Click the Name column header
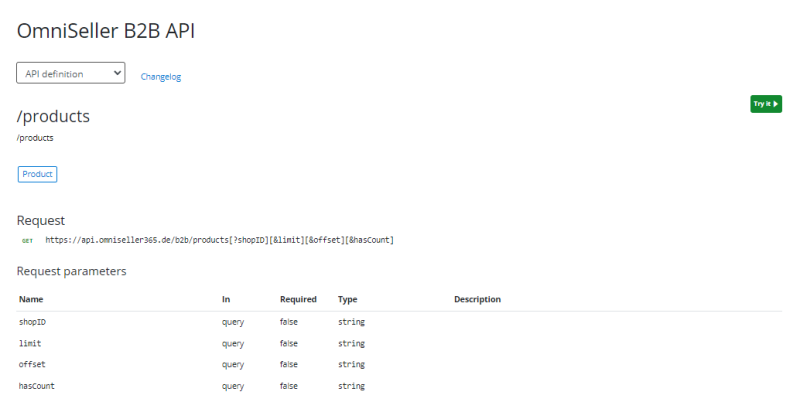Viewport: 800px width, 402px height. click(x=31, y=299)
